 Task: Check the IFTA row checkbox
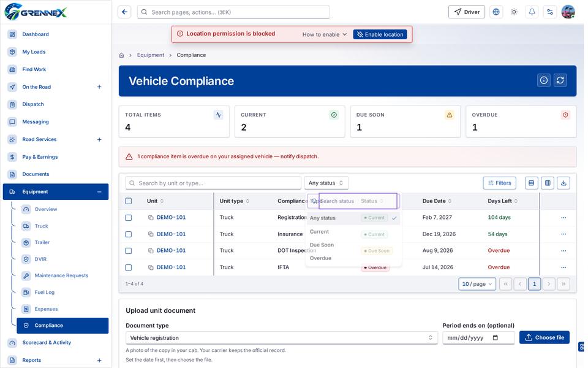click(128, 267)
